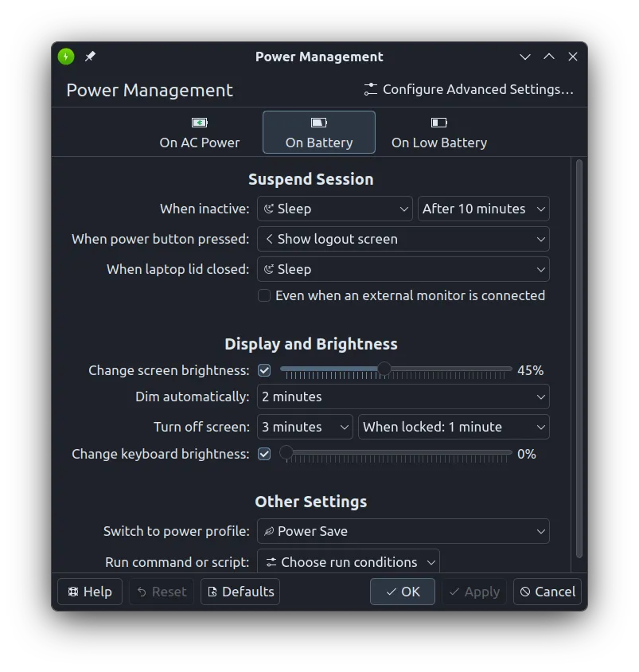Screen dimensions: 639x672
Task: Open Configure Advanced Settings
Action: 469,89
